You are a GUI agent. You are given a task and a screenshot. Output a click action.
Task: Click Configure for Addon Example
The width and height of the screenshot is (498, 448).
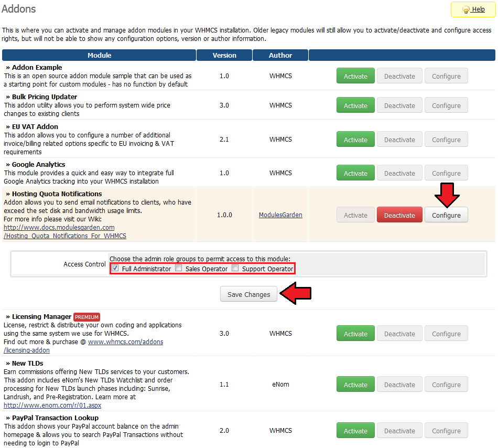tap(446, 76)
